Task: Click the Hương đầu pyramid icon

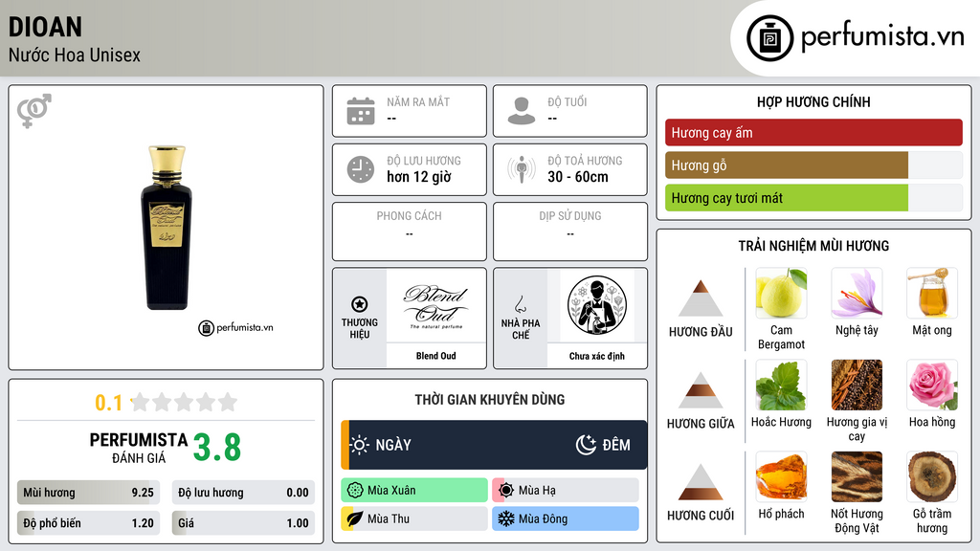Action: (701, 299)
